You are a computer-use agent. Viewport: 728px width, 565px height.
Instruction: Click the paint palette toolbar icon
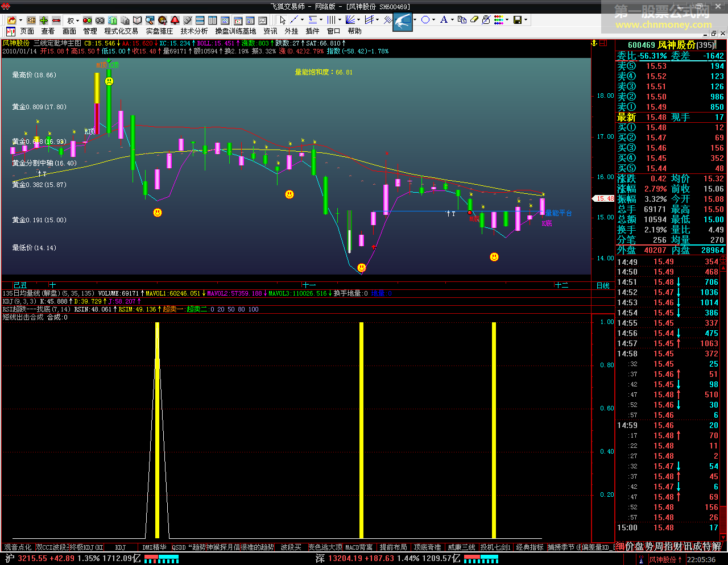point(163,20)
